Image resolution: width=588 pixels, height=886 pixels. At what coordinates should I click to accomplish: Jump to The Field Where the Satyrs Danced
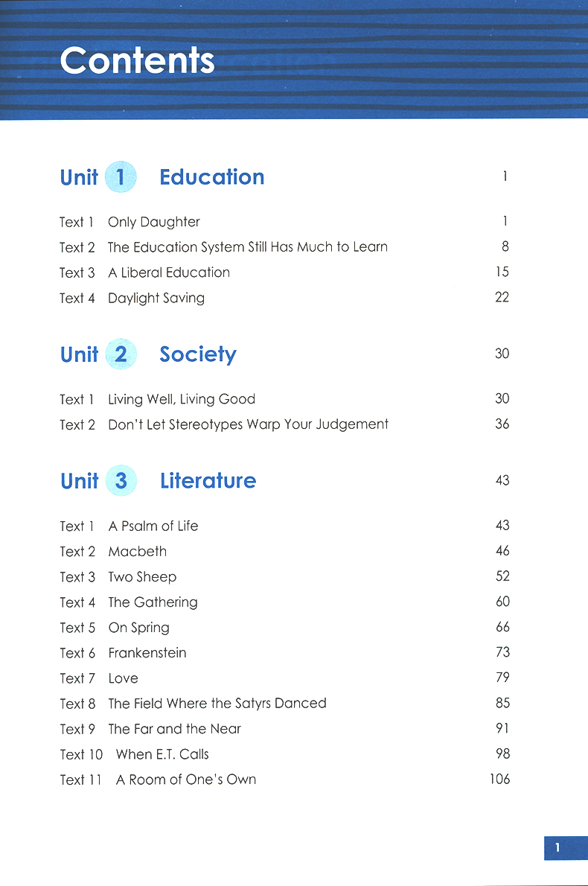217,704
